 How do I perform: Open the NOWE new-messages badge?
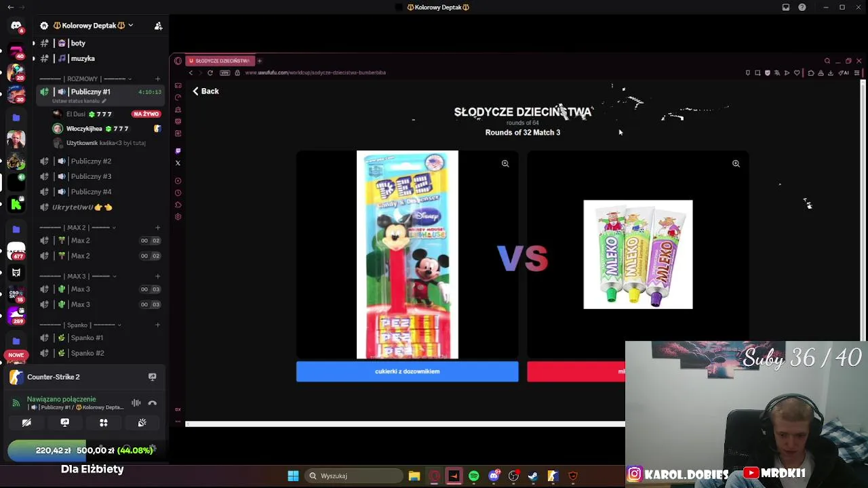[16, 355]
